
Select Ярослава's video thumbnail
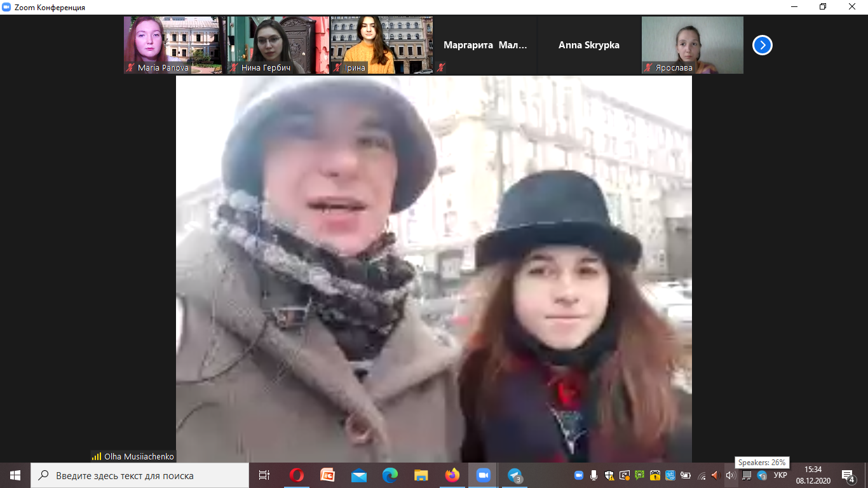click(x=693, y=45)
